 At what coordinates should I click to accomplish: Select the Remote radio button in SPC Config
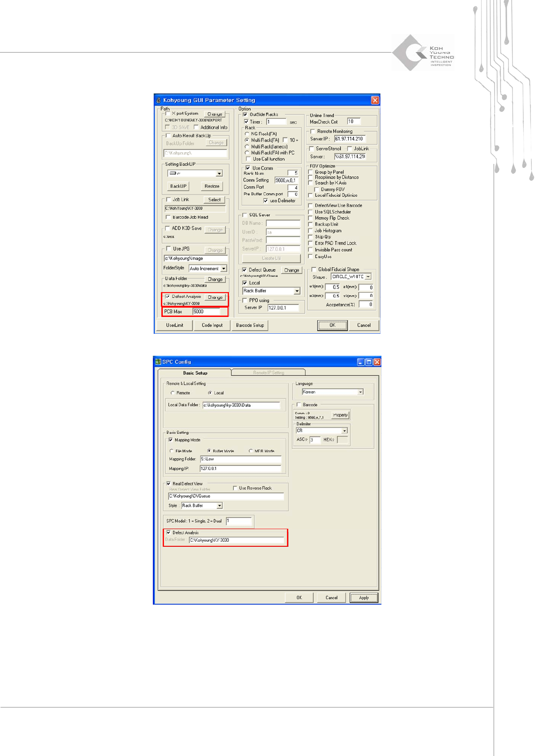(173, 393)
